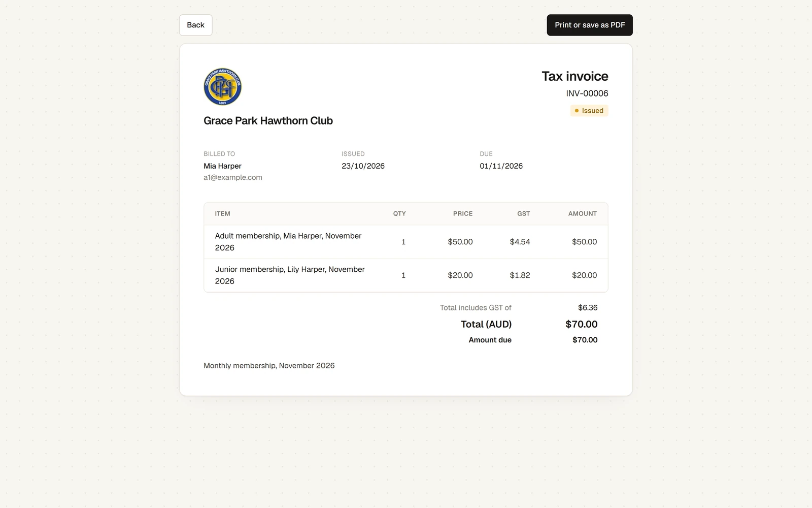The width and height of the screenshot is (812, 508).
Task: Click the PRICE column header
Action: tap(463, 214)
